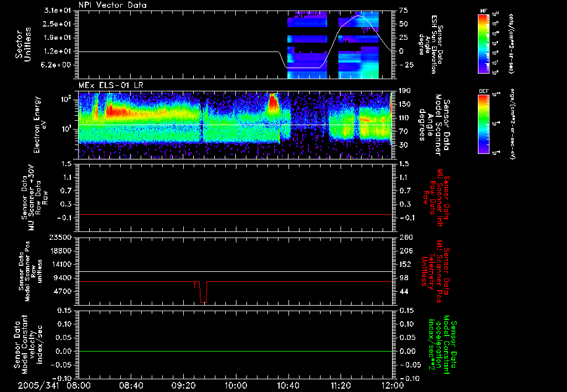Click the 'Electron Energy eV' axis title
Screen dimensions: 567x392
tap(40, 125)
